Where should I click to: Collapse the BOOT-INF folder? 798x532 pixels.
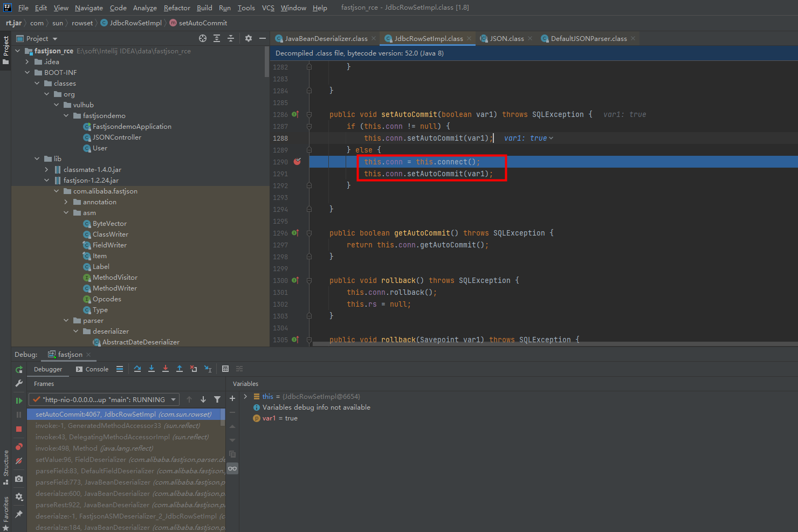(x=27, y=73)
